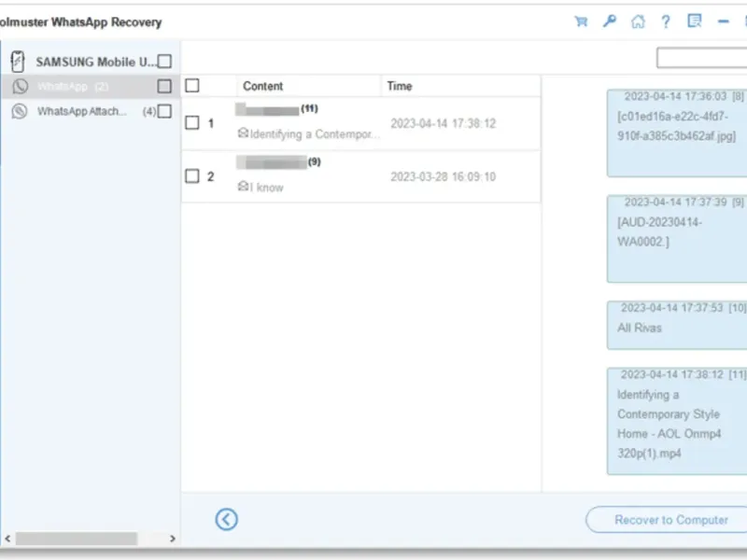The image size is (747, 560).
Task: Open help via the question mark icon
Action: (x=666, y=21)
